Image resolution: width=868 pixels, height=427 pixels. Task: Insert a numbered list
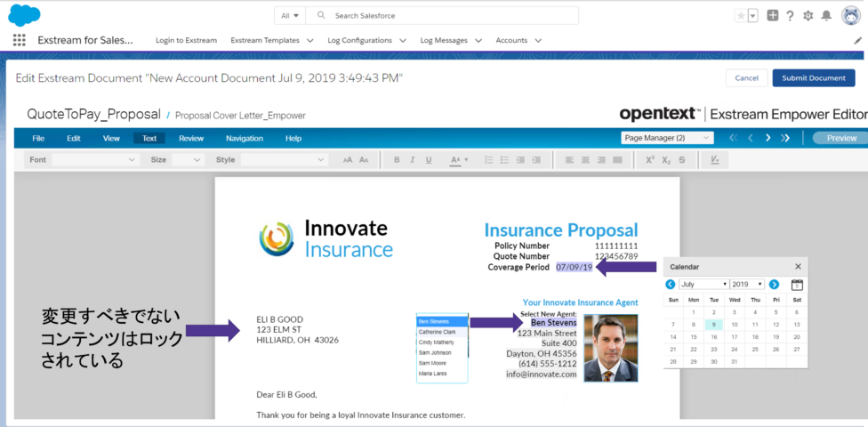click(489, 160)
